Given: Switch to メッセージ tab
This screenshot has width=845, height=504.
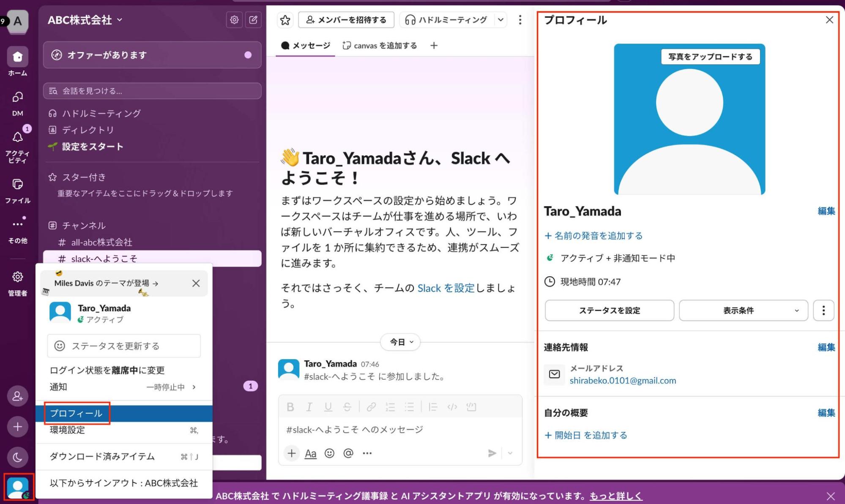Looking at the screenshot, I should (306, 46).
